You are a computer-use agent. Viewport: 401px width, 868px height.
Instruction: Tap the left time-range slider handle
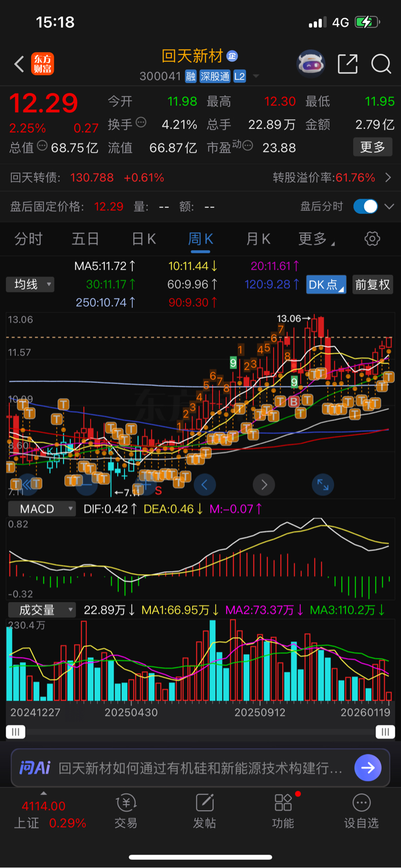click(16, 732)
